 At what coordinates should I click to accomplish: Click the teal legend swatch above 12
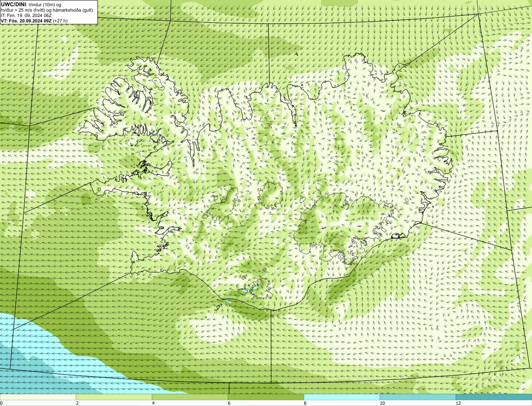coord(494,397)
